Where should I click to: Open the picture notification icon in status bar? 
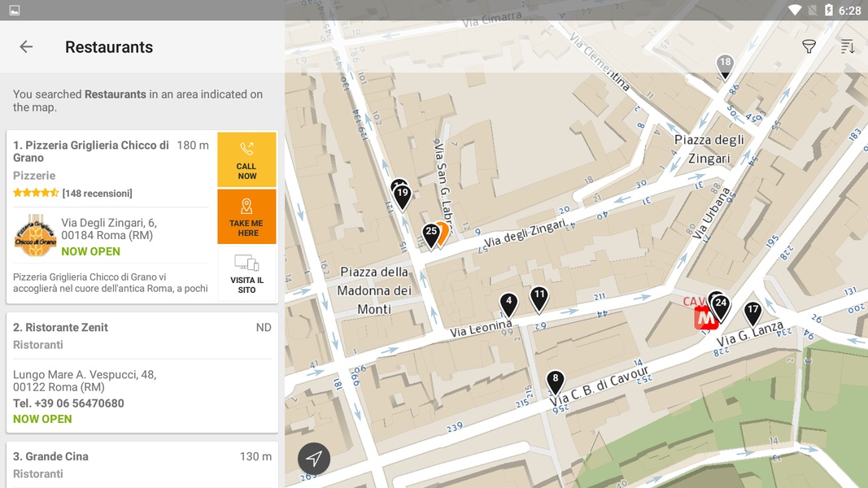[15, 11]
